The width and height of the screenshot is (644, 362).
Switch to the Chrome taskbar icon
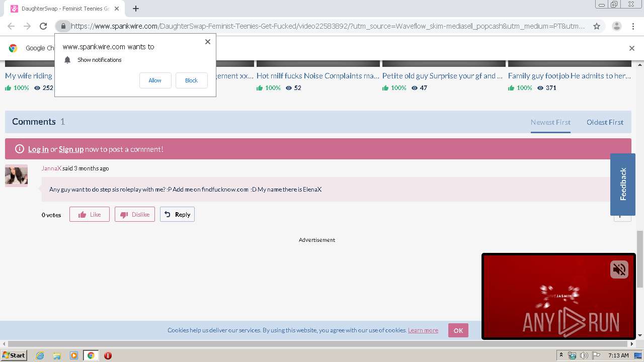(91, 355)
